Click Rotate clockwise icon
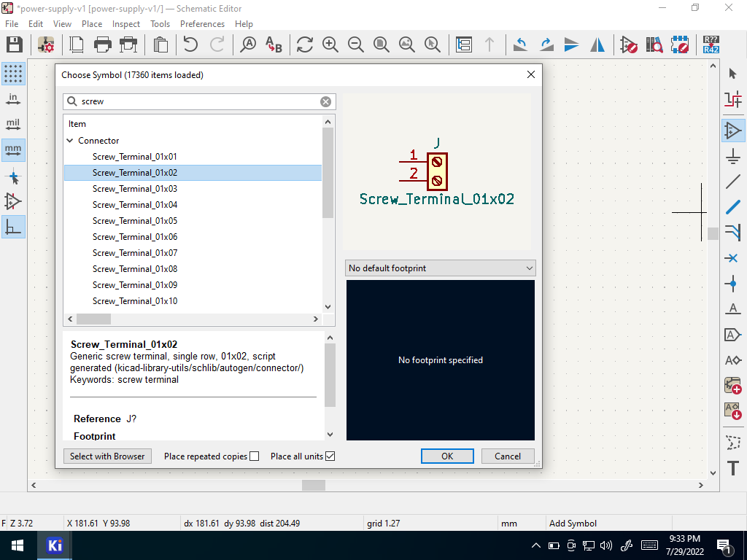Screen dimensions: 747x560 point(546,44)
